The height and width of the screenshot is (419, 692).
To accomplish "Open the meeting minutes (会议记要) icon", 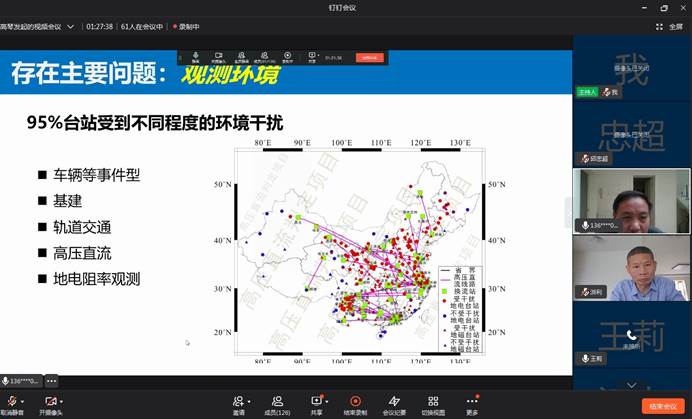I will click(x=394, y=401).
